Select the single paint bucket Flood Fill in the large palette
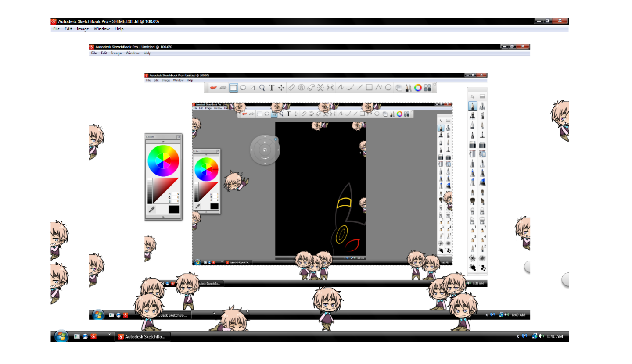The width and height of the screenshot is (632, 364). coord(473,154)
